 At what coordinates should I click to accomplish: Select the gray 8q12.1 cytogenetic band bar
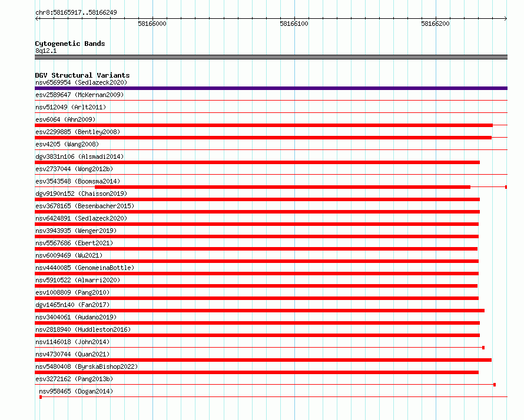coord(271,57)
